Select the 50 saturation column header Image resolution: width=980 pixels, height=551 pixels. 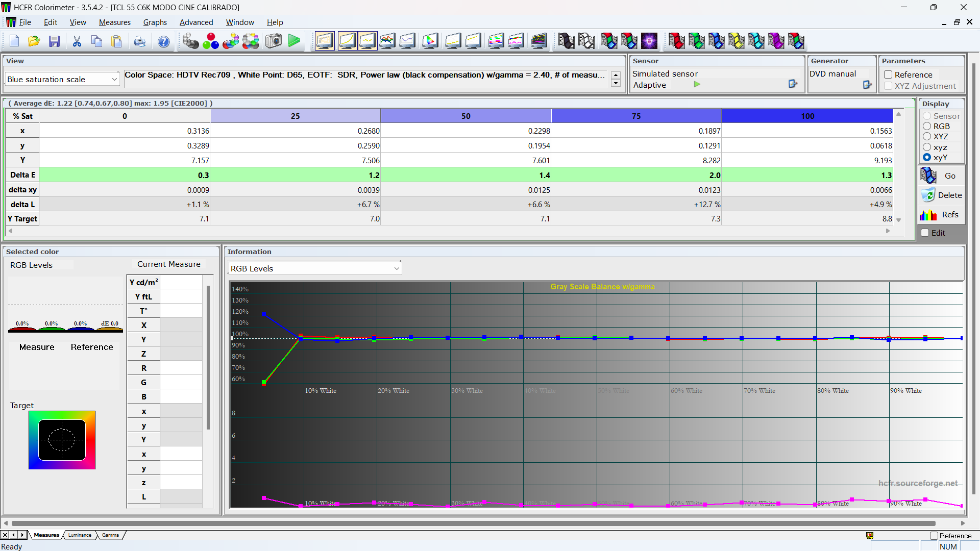pyautogui.click(x=465, y=116)
